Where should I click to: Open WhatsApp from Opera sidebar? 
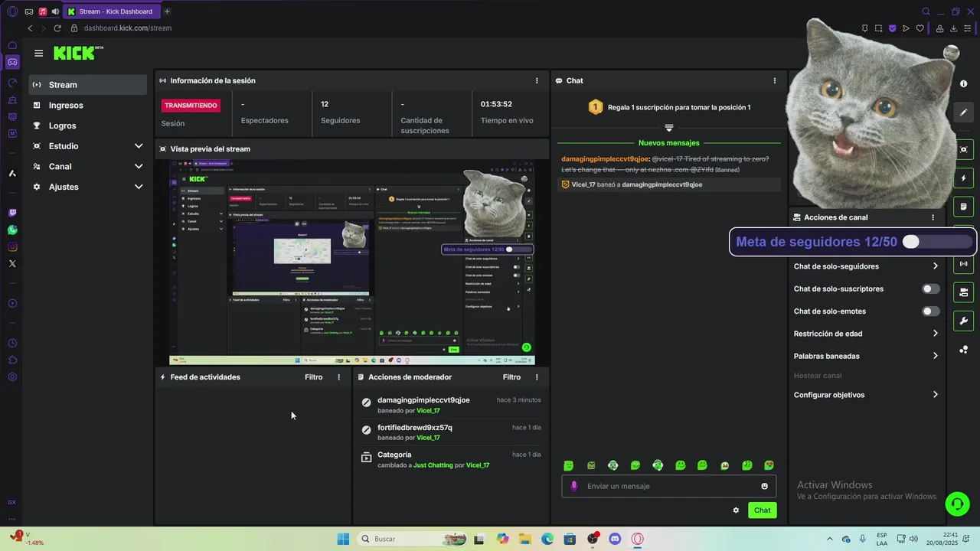point(12,230)
